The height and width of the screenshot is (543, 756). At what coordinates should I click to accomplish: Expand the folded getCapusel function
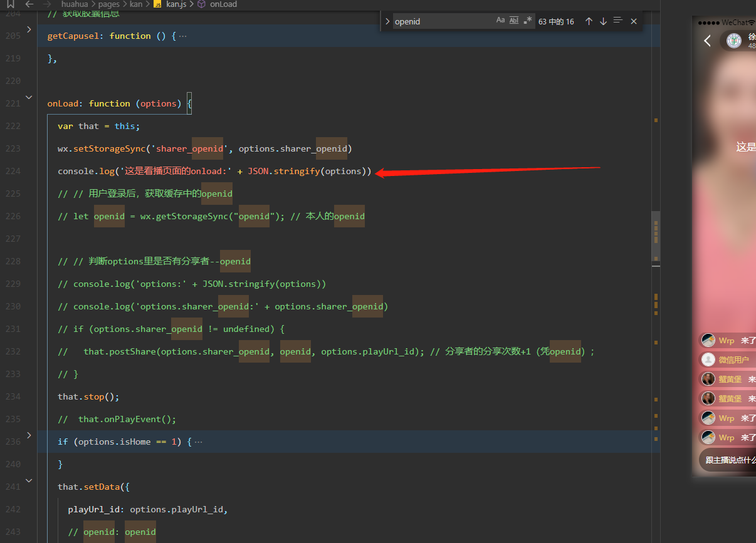29,29
